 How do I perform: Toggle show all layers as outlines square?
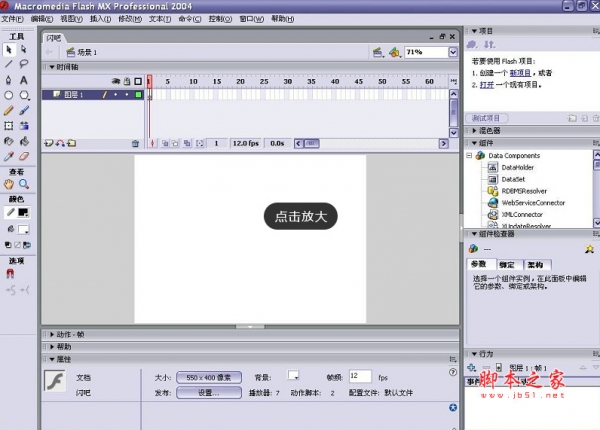coord(138,81)
